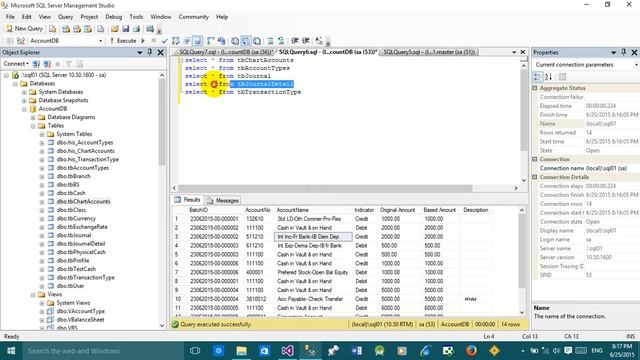The width and height of the screenshot is (640, 360).
Task: Select cell 'Int Inc-Fr Bank-IB Dem Dep'
Action: tap(313, 237)
